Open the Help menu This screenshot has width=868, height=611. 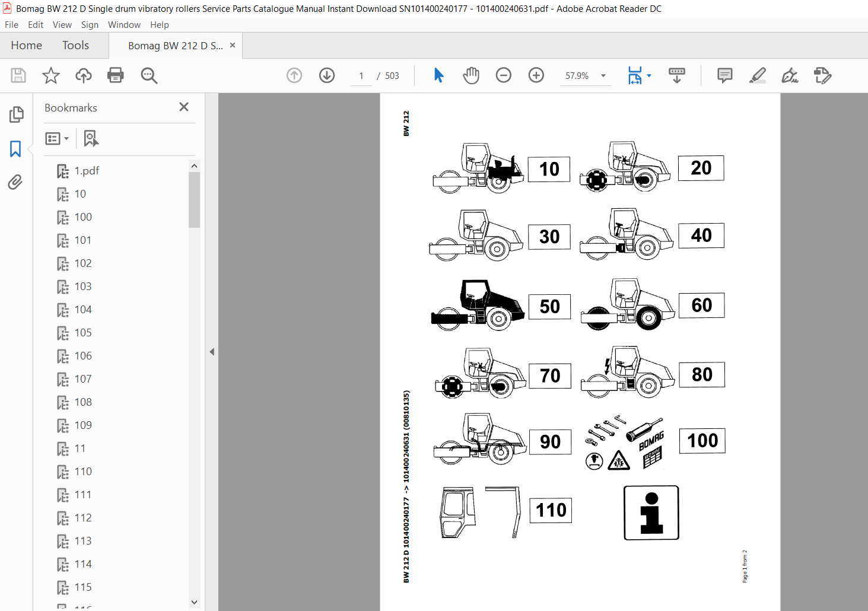160,25
